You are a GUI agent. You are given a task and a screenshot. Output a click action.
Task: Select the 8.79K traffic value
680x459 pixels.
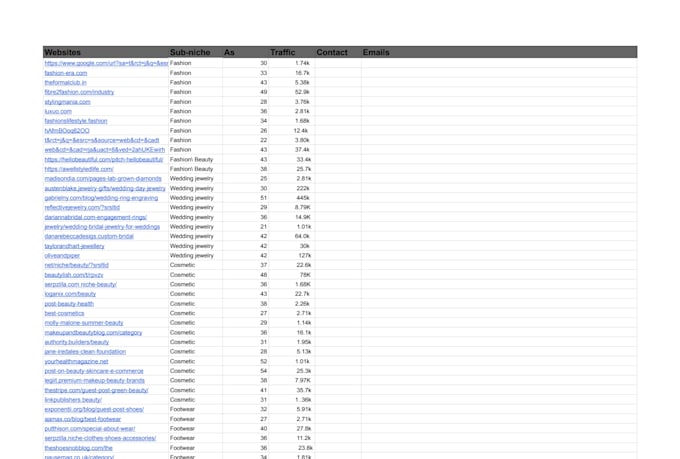303,207
